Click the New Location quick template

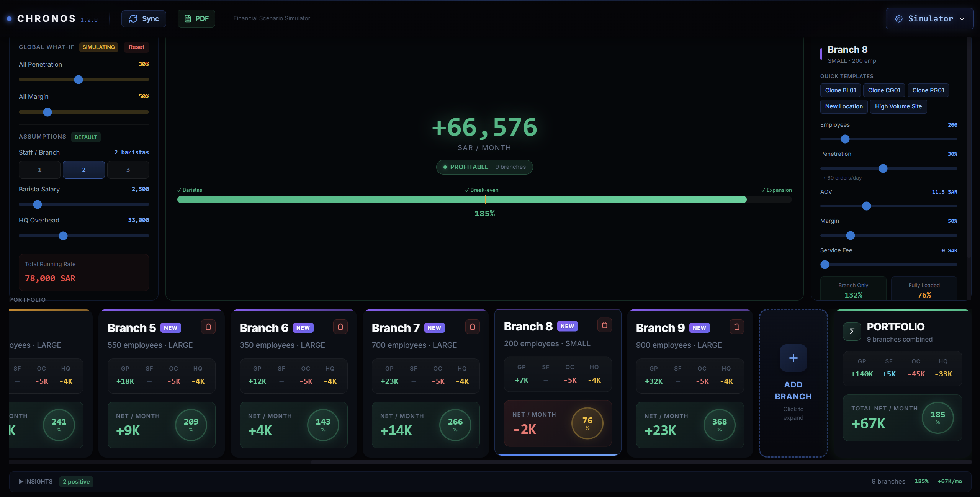point(844,106)
